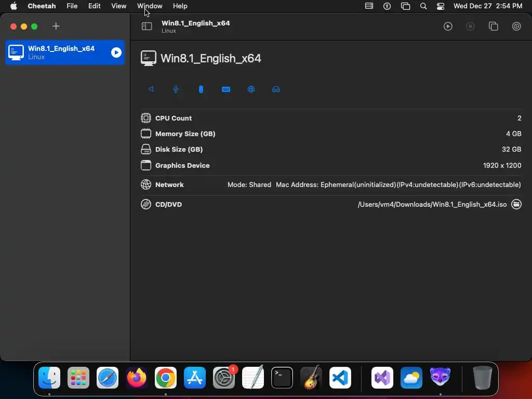The width and height of the screenshot is (532, 399).
Task: Open the Weather app from the Dock
Action: [x=411, y=378]
